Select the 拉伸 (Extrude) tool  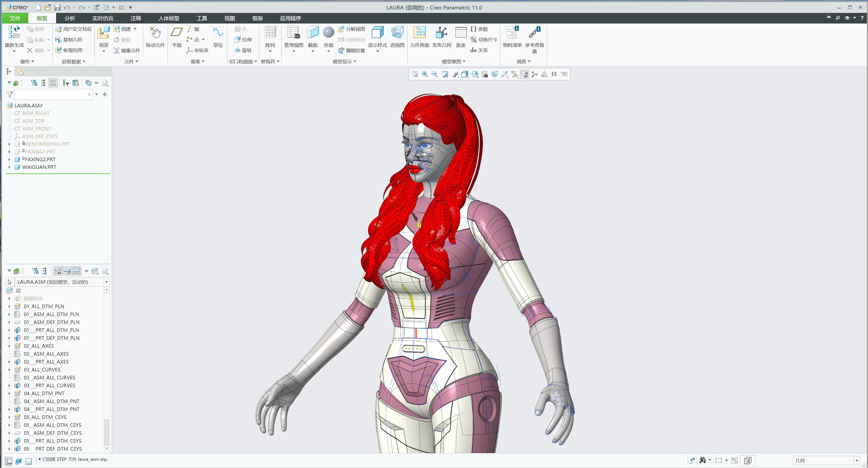tap(243, 39)
